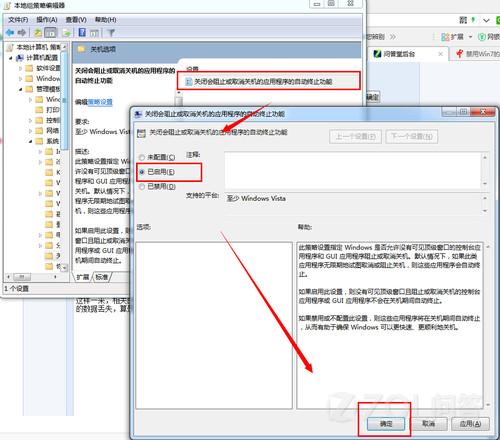
Task: Click the comment box scrollbar up arrow
Action: (x=485, y=157)
